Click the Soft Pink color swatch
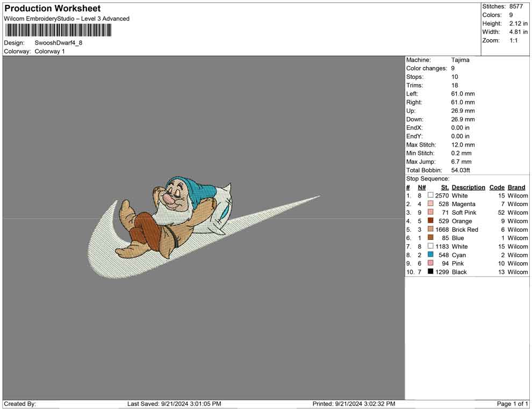Screen dimensions: 532x409 click(x=430, y=212)
